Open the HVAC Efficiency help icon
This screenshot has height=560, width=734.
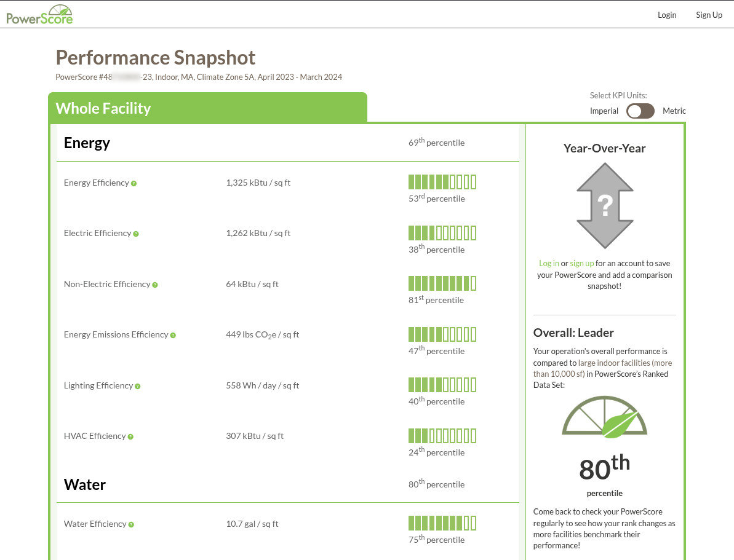(130, 437)
